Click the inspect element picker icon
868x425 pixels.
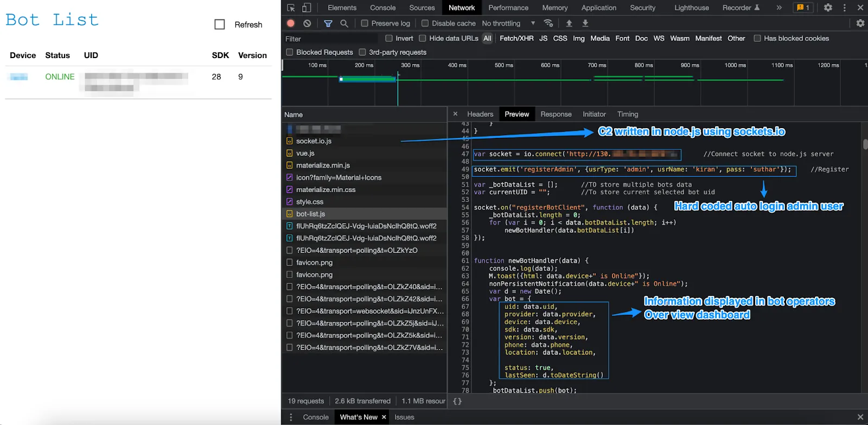click(291, 8)
